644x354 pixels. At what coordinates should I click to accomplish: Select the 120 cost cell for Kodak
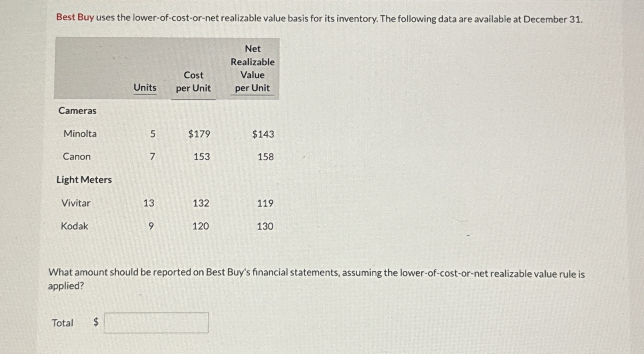point(200,226)
